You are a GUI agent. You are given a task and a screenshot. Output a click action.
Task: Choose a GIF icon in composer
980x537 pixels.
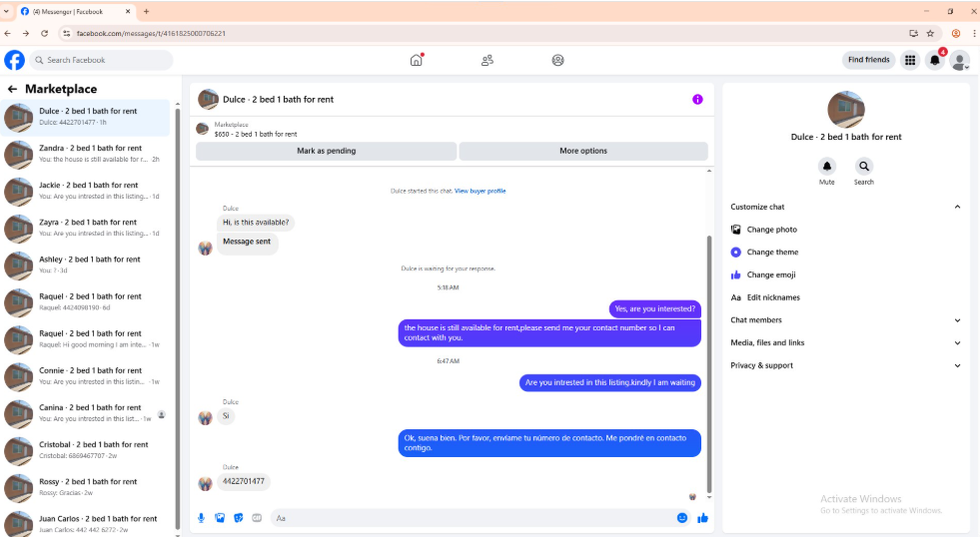tap(257, 518)
